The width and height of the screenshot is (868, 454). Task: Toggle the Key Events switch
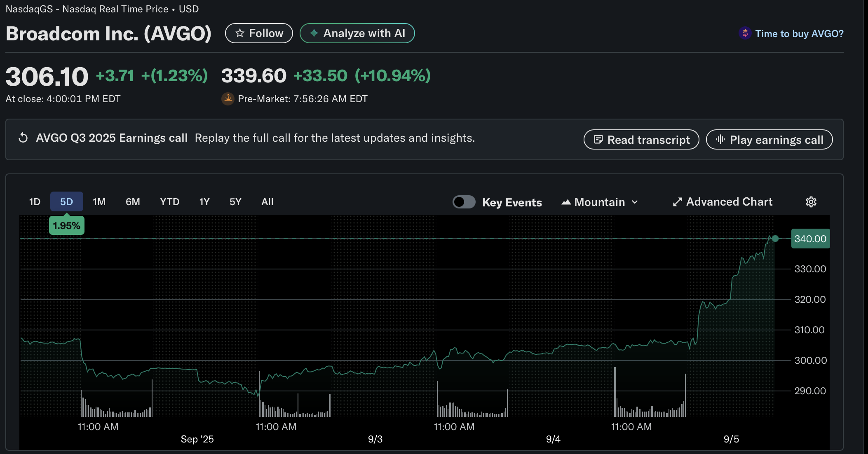(x=464, y=202)
